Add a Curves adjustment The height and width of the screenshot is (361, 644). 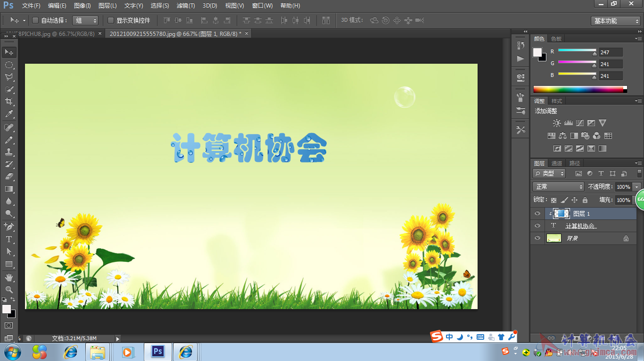click(x=579, y=123)
